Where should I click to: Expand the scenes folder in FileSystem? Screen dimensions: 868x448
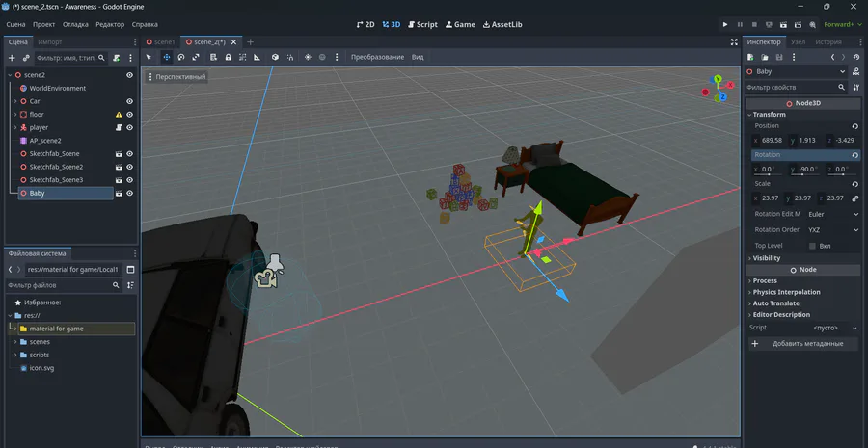pos(15,342)
